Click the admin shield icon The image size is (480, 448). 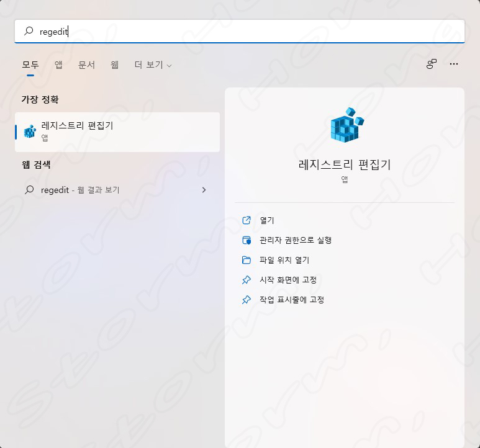247,240
